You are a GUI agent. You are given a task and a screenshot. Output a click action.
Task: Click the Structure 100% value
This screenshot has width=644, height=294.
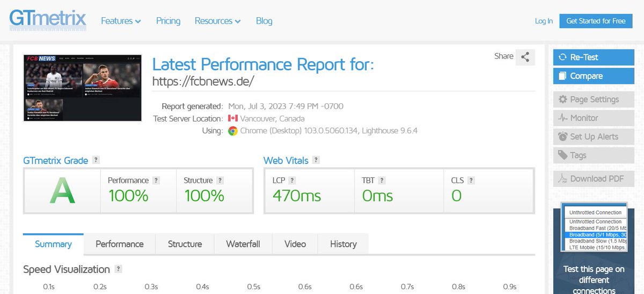tap(204, 196)
